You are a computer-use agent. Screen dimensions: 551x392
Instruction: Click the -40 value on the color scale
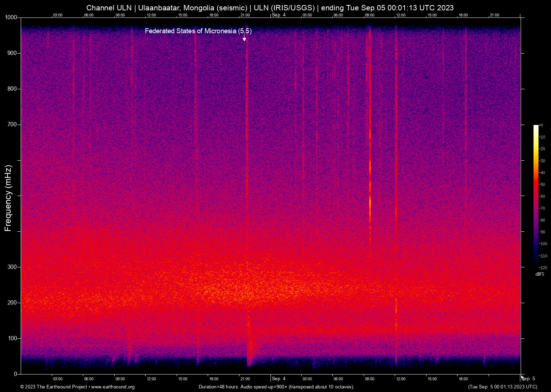point(542,173)
